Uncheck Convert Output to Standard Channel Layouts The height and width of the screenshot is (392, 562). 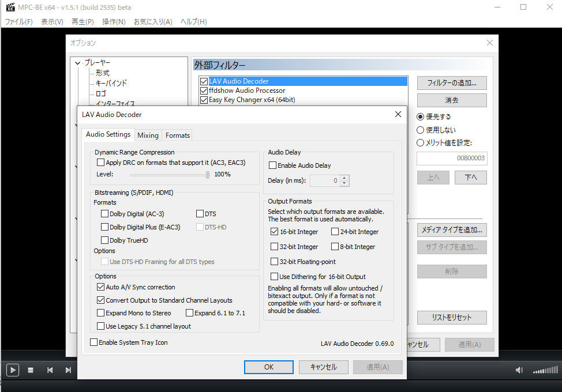click(x=101, y=300)
